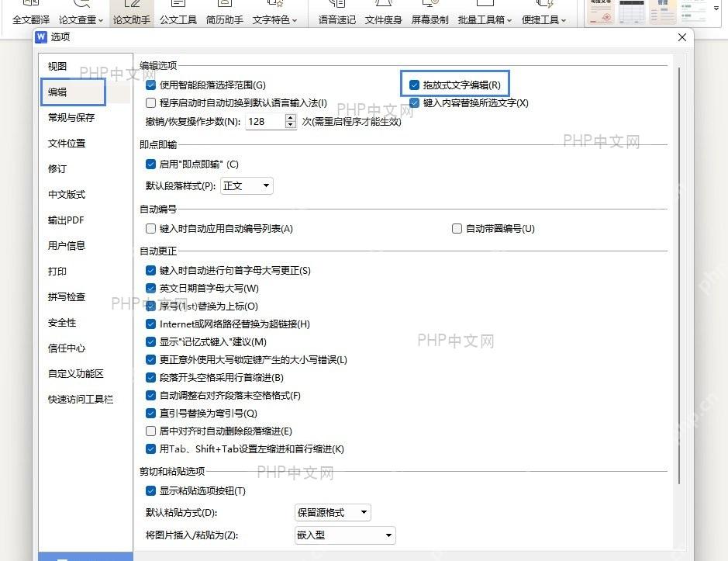Toggle 序号(1st)替换为上标 checkbox

tap(150, 306)
